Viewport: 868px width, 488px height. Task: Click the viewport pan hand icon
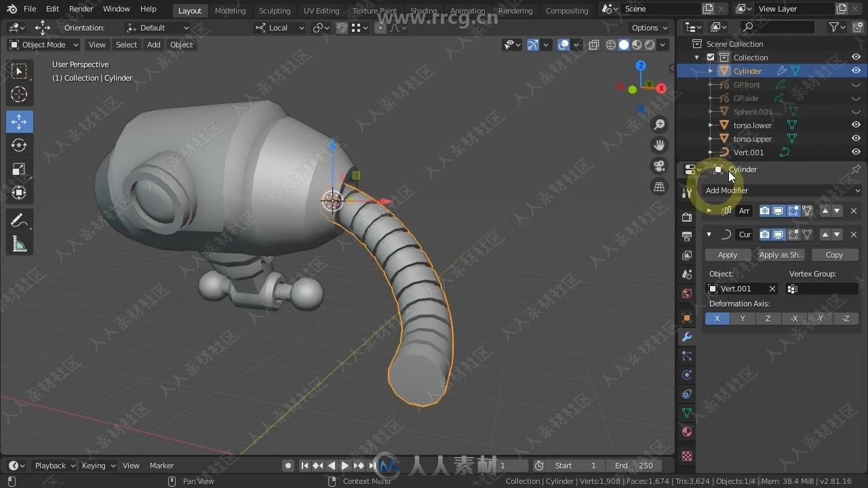pos(659,145)
